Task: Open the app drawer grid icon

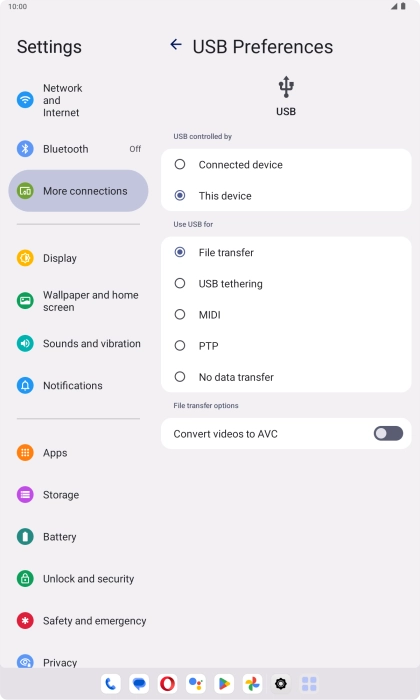Action: point(309,683)
